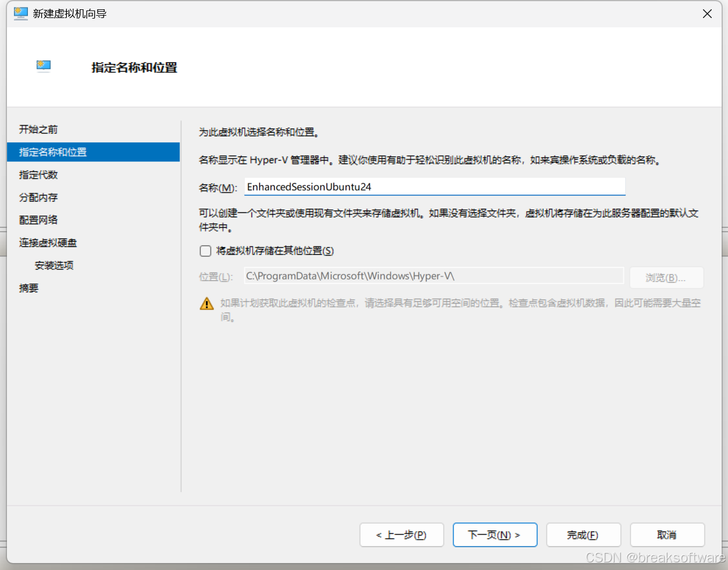The width and height of the screenshot is (728, 570).
Task: Go to the 摘要 step
Action: tap(28, 288)
